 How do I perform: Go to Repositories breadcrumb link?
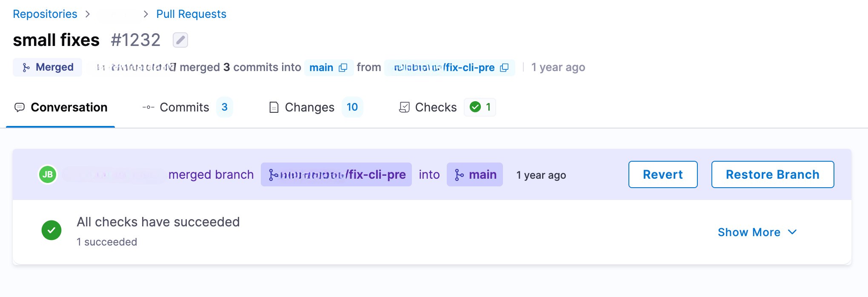point(45,14)
